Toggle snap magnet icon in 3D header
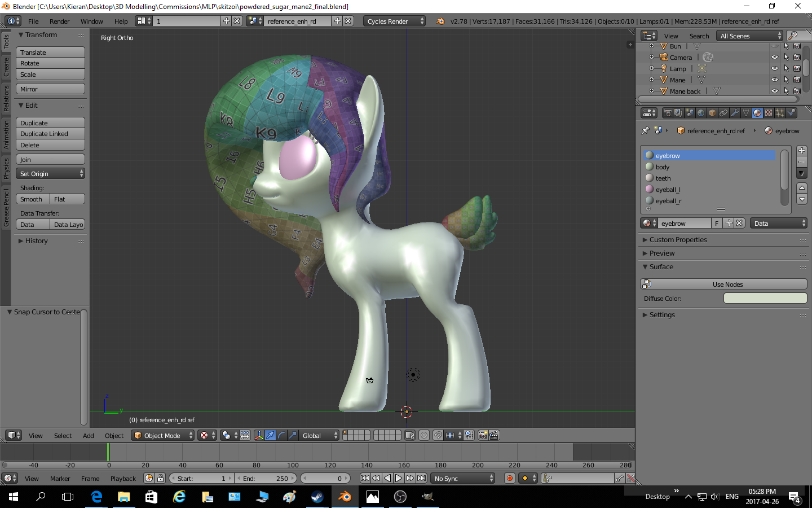812x508 pixels. coord(438,435)
